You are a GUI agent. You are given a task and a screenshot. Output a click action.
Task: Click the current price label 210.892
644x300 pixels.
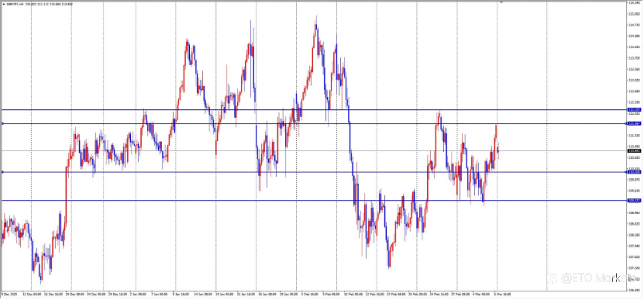[x=634, y=151]
